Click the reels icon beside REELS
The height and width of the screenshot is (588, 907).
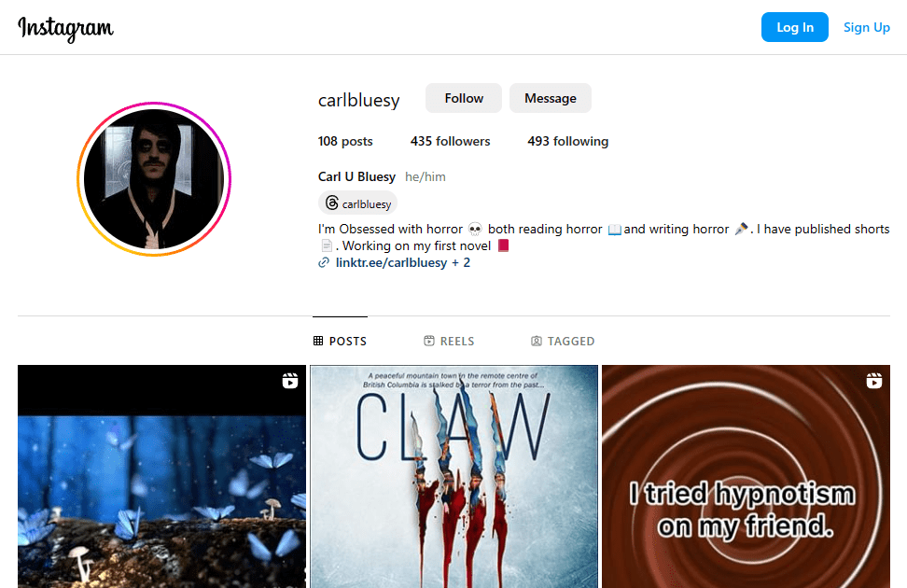click(428, 341)
